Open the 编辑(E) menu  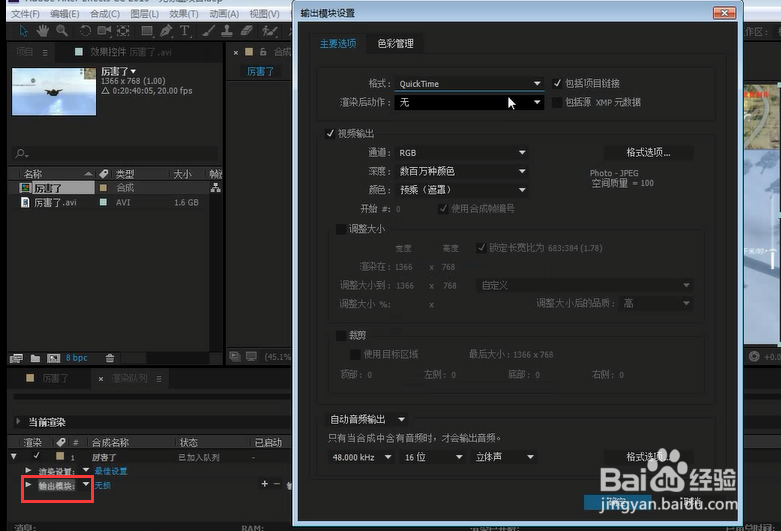point(64,14)
